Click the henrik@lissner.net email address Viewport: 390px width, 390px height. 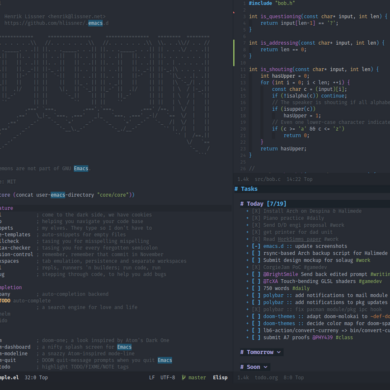[77, 16]
